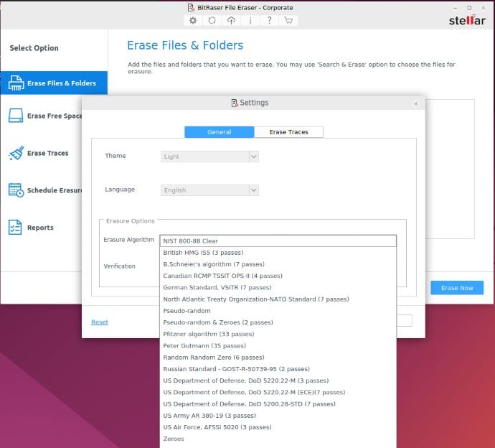Choose Pseudo-random & Zeroes (2 passes)
Screen dimensions: 495x448
pyautogui.click(x=278, y=322)
